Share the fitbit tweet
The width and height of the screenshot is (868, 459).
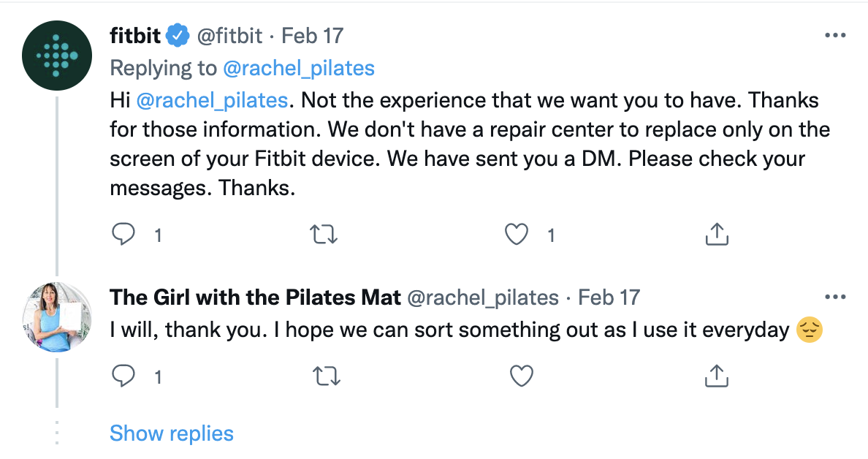pyautogui.click(x=717, y=234)
